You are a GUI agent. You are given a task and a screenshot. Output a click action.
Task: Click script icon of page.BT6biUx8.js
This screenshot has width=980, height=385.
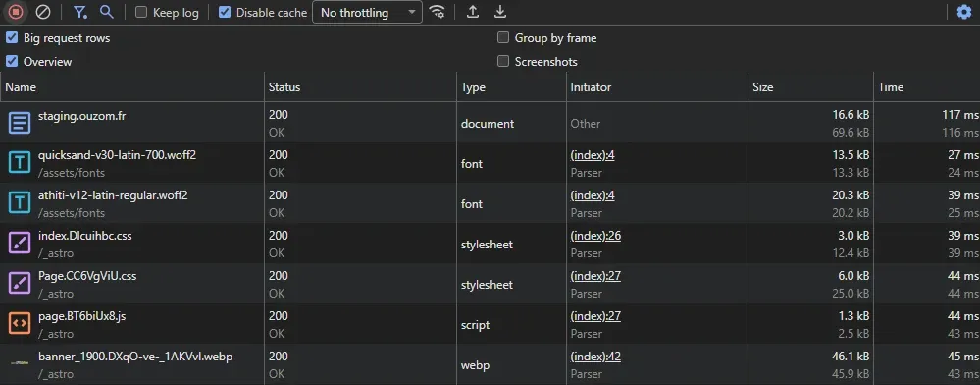pos(20,324)
